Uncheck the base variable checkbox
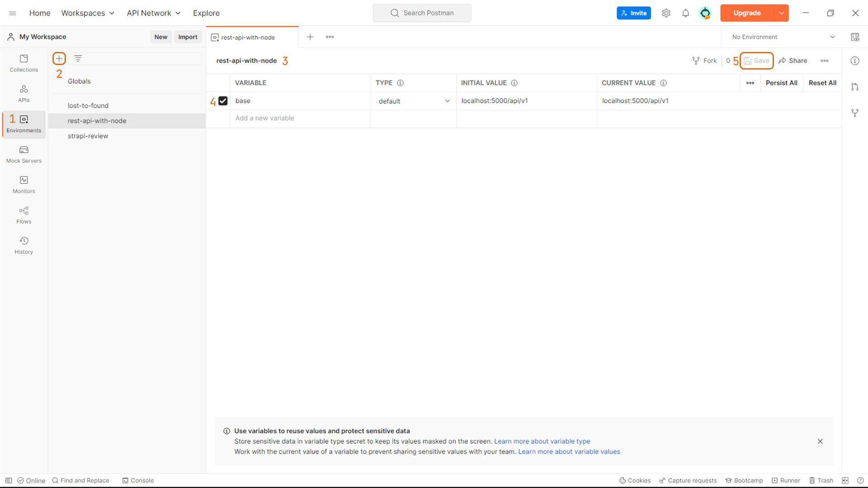Image resolution: width=868 pixels, height=488 pixels. coord(223,101)
